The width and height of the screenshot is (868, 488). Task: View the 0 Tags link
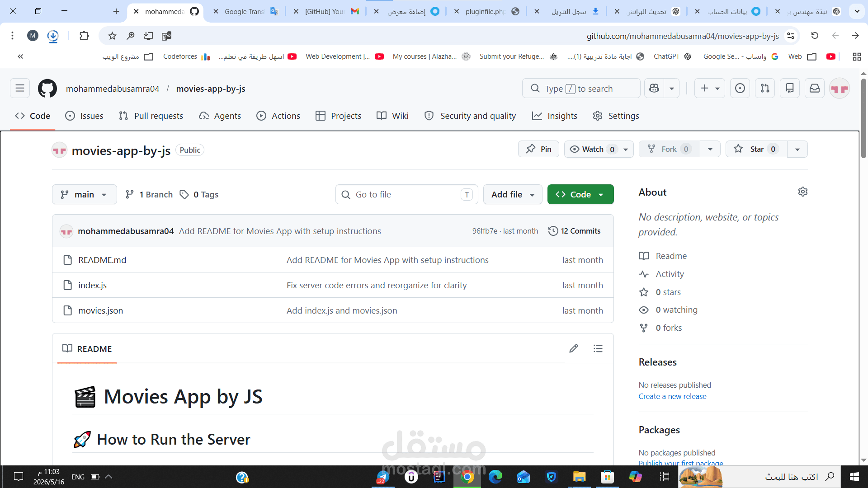[x=199, y=194]
